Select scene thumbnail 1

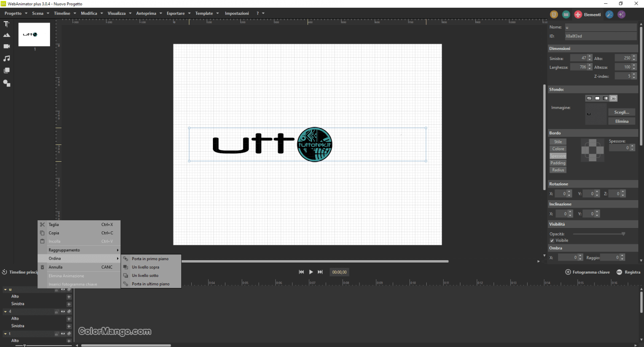click(34, 35)
